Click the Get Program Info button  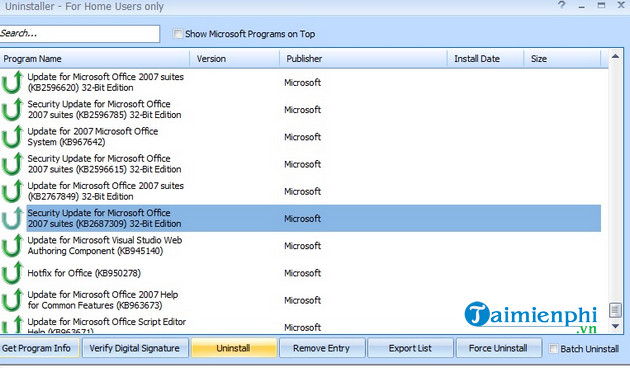39,348
